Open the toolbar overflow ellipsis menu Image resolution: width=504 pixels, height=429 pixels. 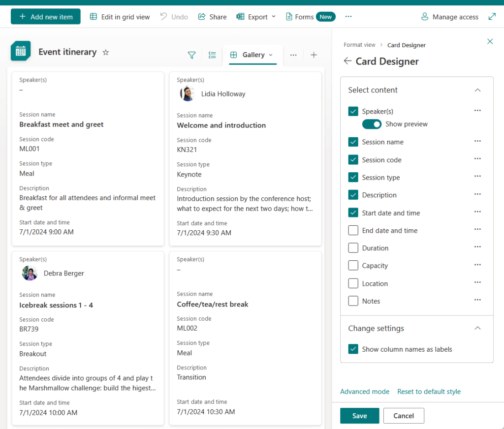[348, 17]
